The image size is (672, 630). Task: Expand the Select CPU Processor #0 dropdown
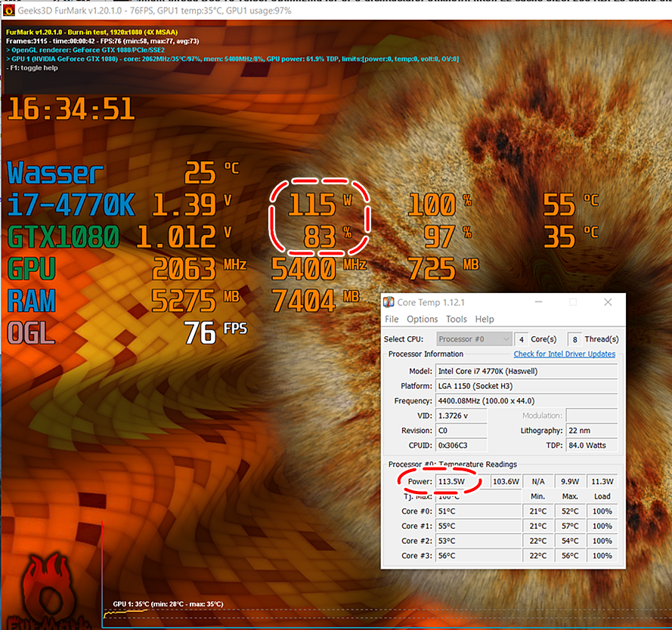tap(474, 339)
